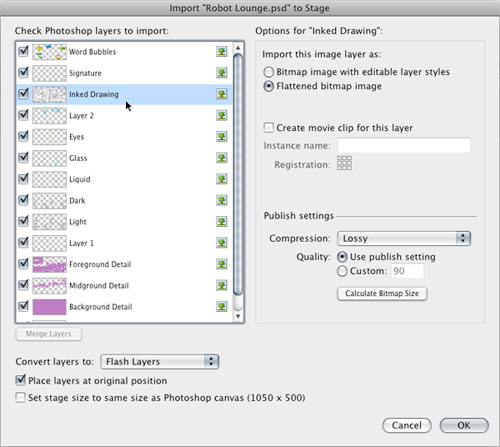Uncheck the Foreground Detail layer checkbox
The width and height of the screenshot is (500, 447).
click(x=23, y=264)
